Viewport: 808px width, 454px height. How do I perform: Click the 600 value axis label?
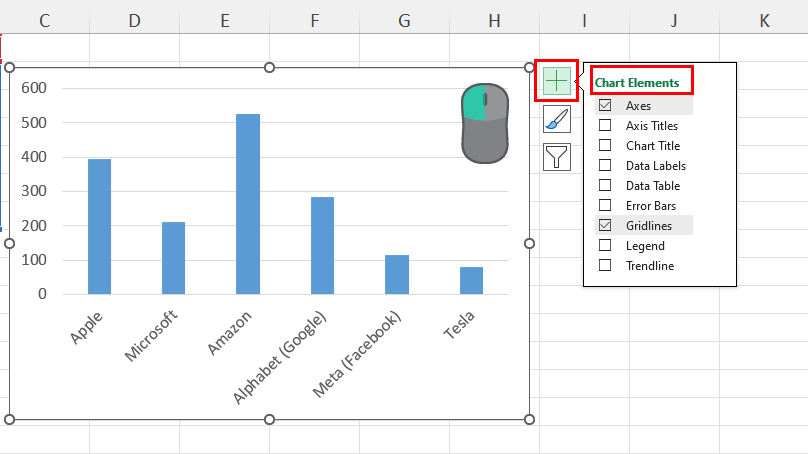coord(34,88)
